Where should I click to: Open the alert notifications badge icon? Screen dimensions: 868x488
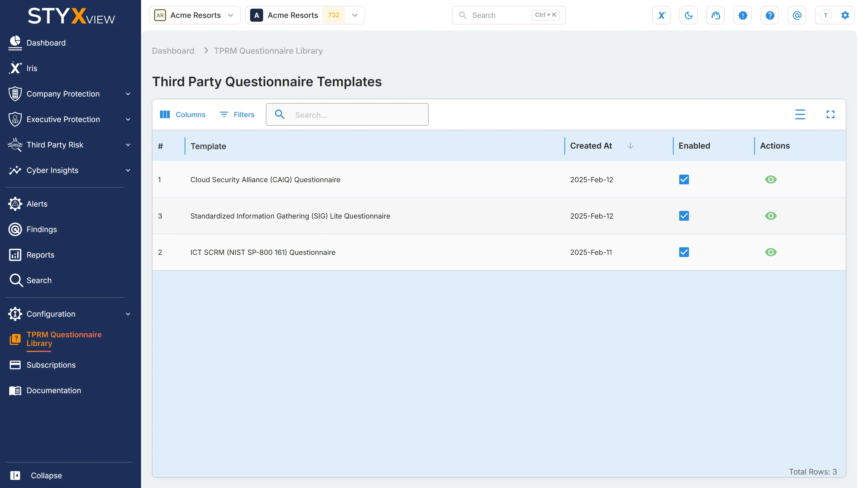(x=743, y=15)
